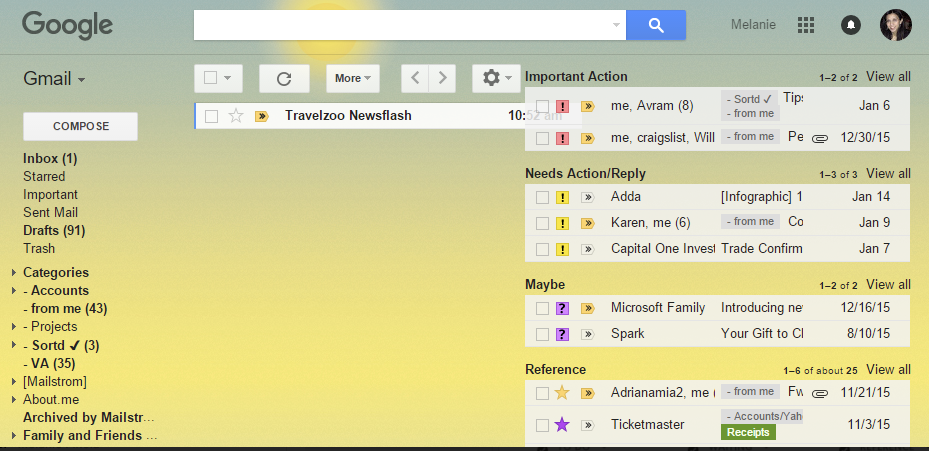Expand the [Mailstrom] label
Screen dimensions: 929x451
click(x=14, y=382)
